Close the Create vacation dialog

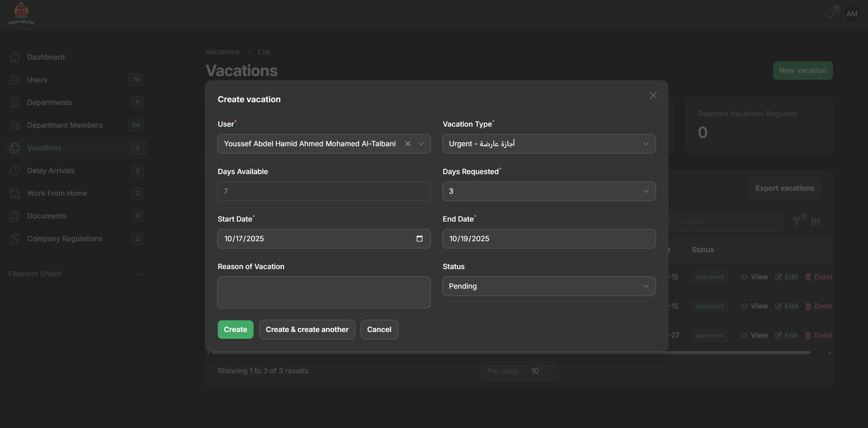tap(653, 95)
